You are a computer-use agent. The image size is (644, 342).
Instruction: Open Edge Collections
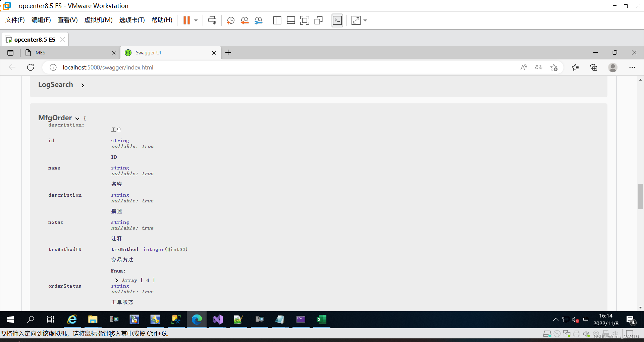tap(594, 67)
